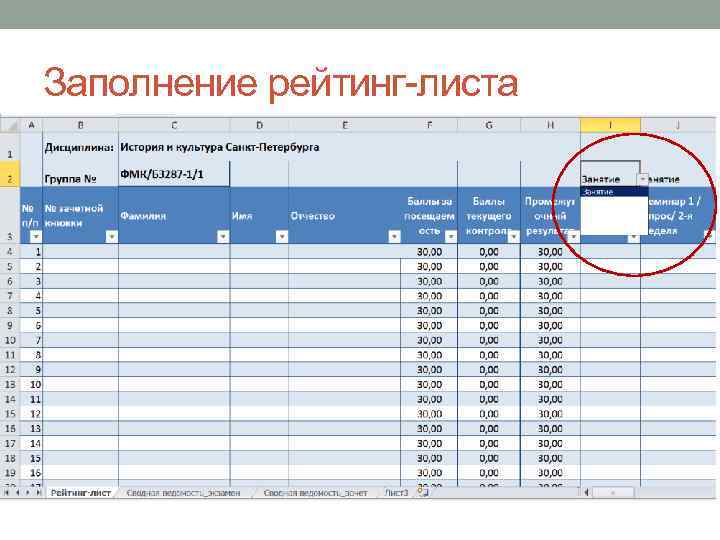The width and height of the screenshot is (720, 540).
Task: Select row 10 header
Action: [10, 340]
